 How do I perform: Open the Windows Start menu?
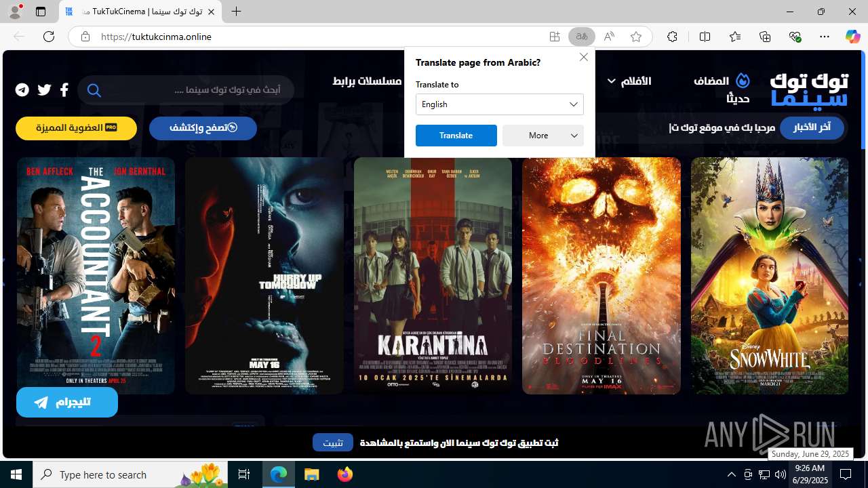click(x=16, y=474)
